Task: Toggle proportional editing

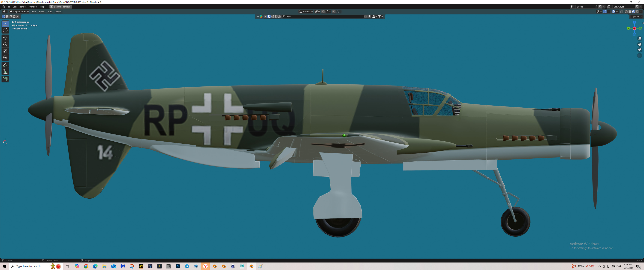Action: point(334,12)
